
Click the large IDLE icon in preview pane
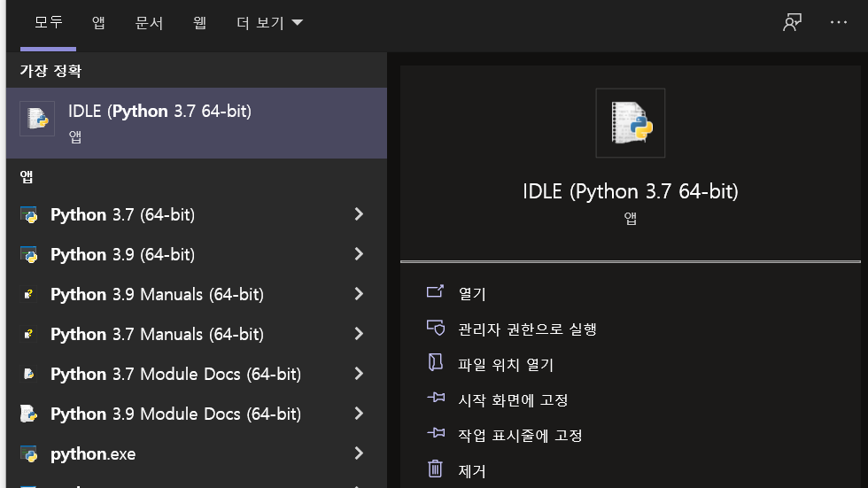pyautogui.click(x=631, y=123)
